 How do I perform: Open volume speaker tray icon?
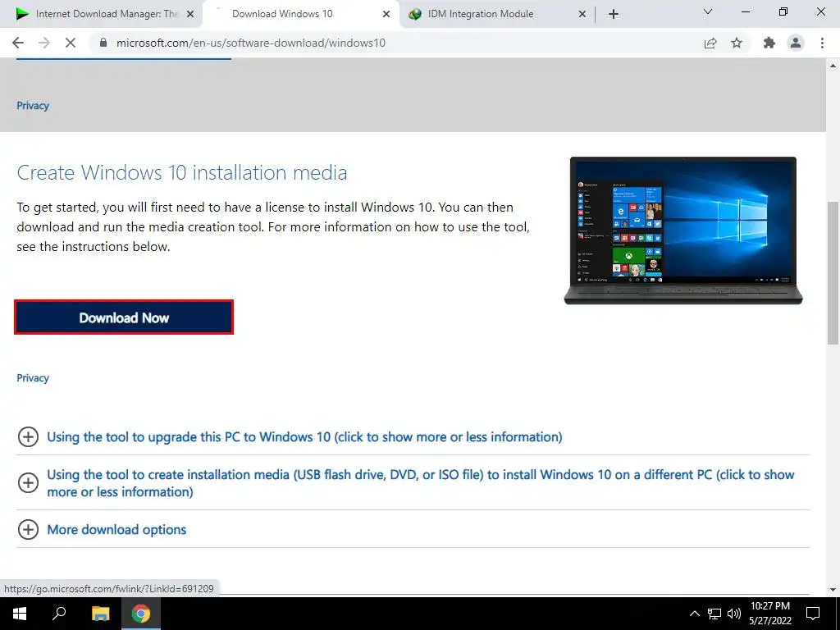click(x=734, y=614)
